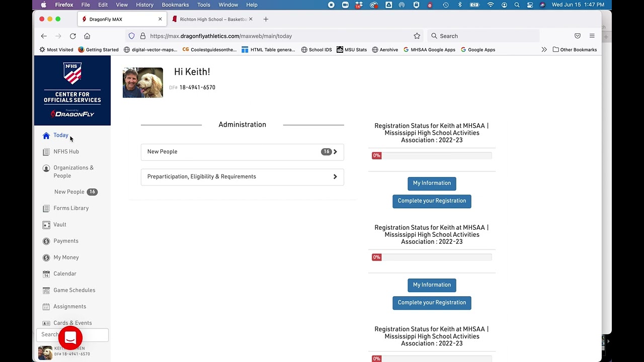Click the NFHS Hub sidebar icon
The image size is (644, 362).
pos(46,152)
